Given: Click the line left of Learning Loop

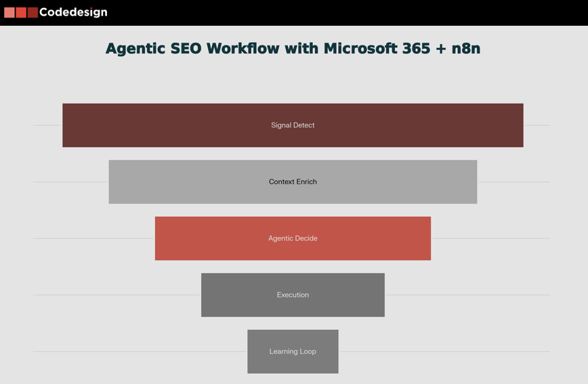Looking at the screenshot, I should point(140,351).
